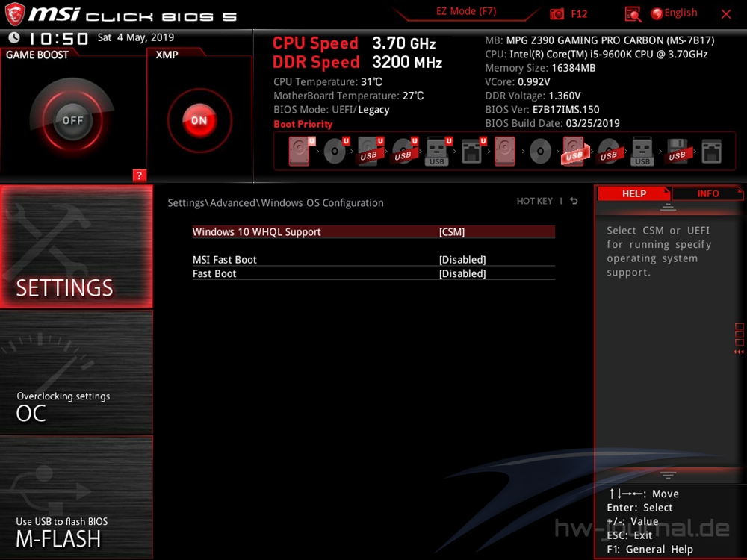This screenshot has height=560, width=747.
Task: Toggle the Game Boost OFF knob
Action: pyautogui.click(x=72, y=120)
